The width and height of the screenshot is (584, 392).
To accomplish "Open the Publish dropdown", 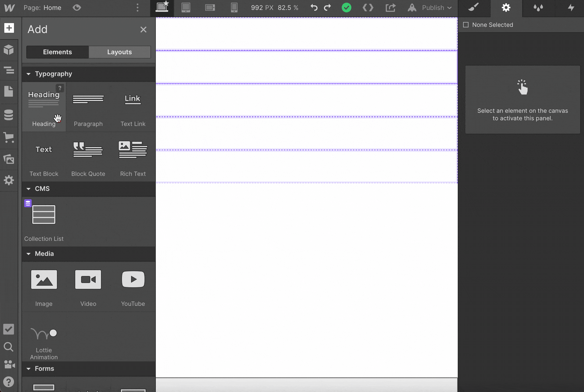I will (x=436, y=8).
